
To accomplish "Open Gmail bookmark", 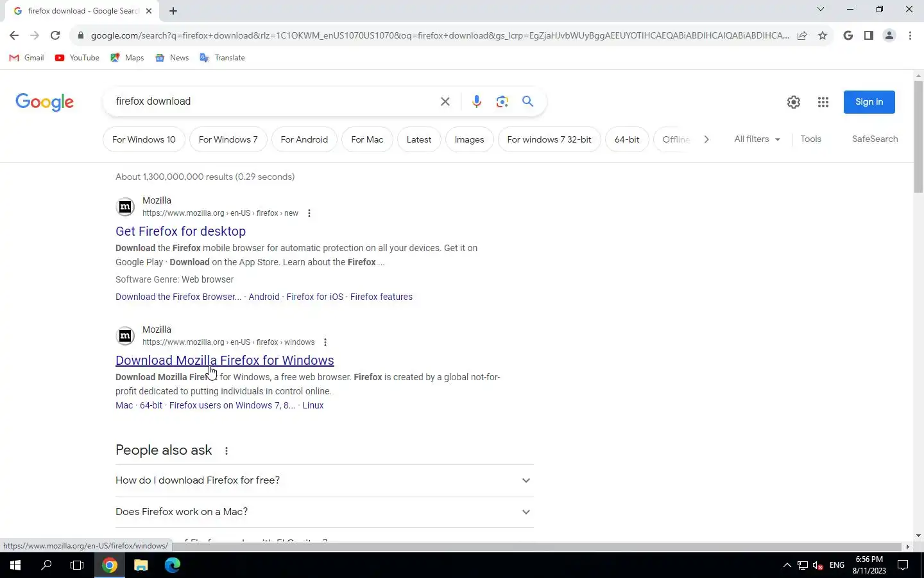I will (27, 58).
